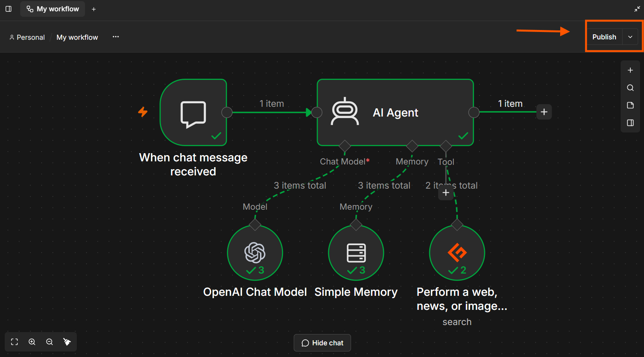Click the orange trigger lightning bolt icon
Screen dimensions: 644x357
[143, 112]
